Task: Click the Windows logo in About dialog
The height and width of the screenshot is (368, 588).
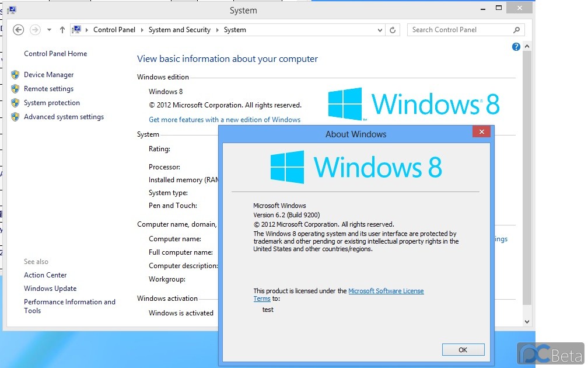Action: coord(356,167)
